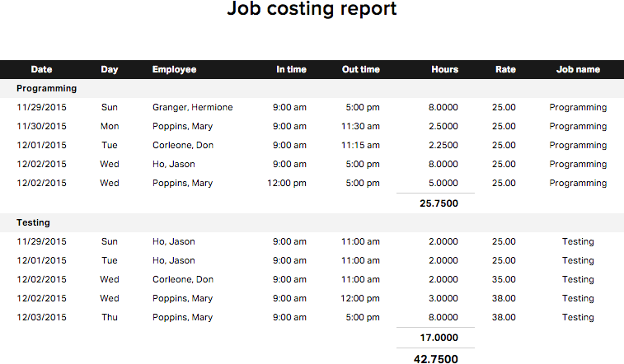Click the 35.00 rate value
Image resolution: width=624 pixels, height=364 pixels.
coord(504,279)
